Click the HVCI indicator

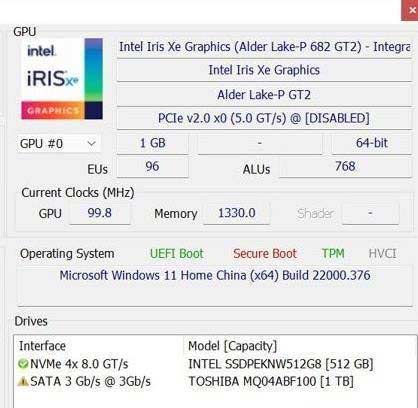pos(382,254)
